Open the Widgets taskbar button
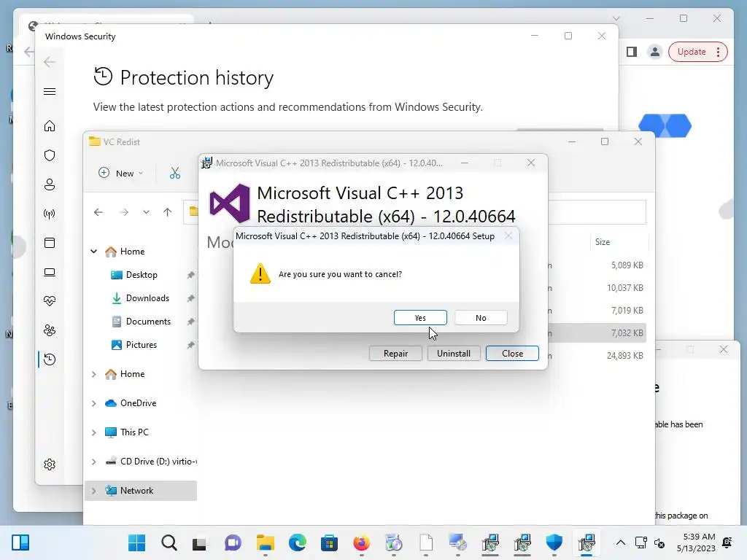 (x=20, y=542)
